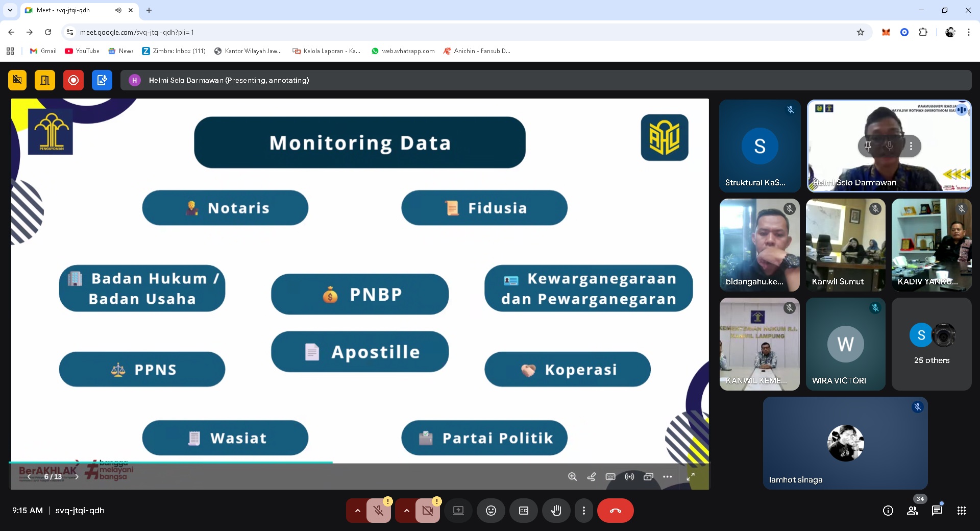Open more options three-dot menu
This screenshot has height=531, width=980.
pyautogui.click(x=583, y=511)
